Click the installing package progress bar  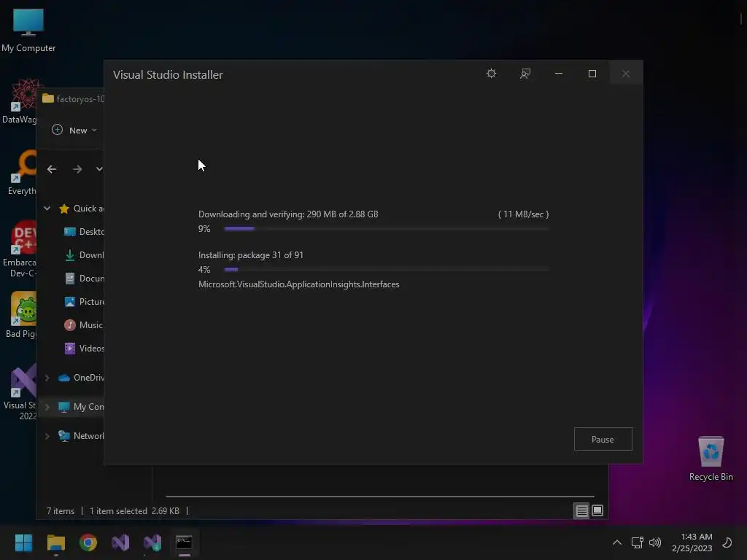[x=387, y=270]
